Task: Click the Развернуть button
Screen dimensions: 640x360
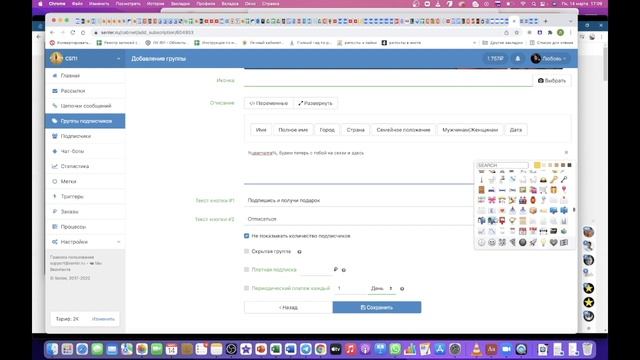Action: click(315, 103)
